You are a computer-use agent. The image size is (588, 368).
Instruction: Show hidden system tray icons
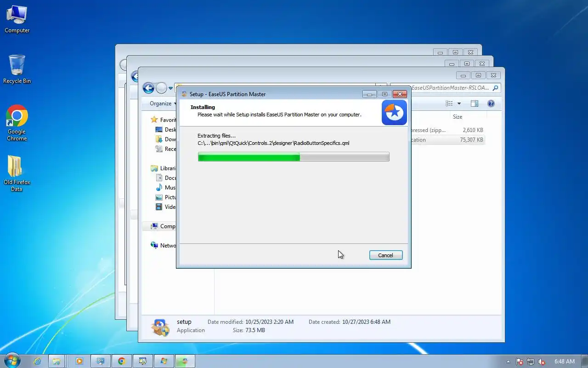coord(508,362)
